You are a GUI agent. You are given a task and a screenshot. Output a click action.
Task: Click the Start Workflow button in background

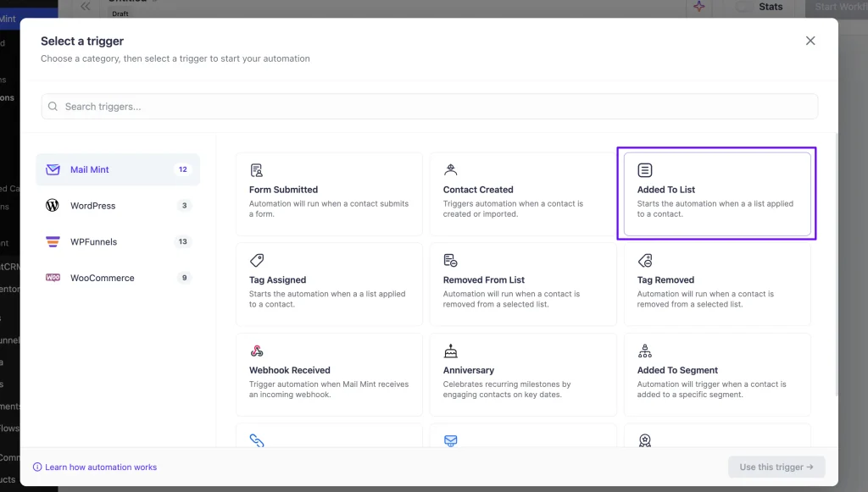837,8
